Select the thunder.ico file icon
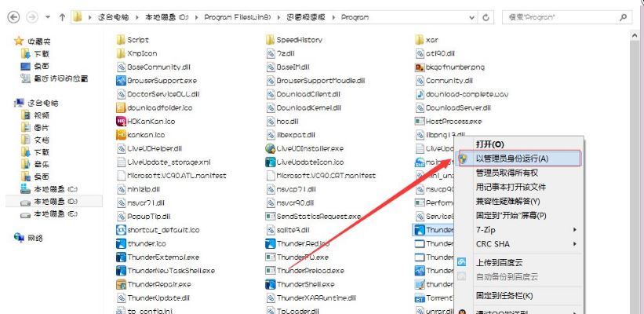The width and height of the screenshot is (644, 314). [x=121, y=243]
